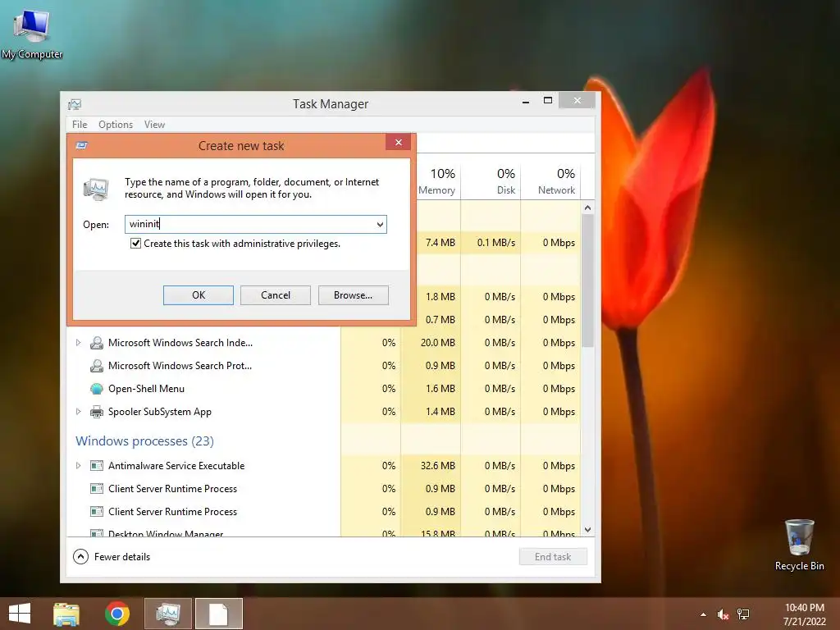Show hidden tray icons arrow
The image size is (840, 630).
coord(703,614)
